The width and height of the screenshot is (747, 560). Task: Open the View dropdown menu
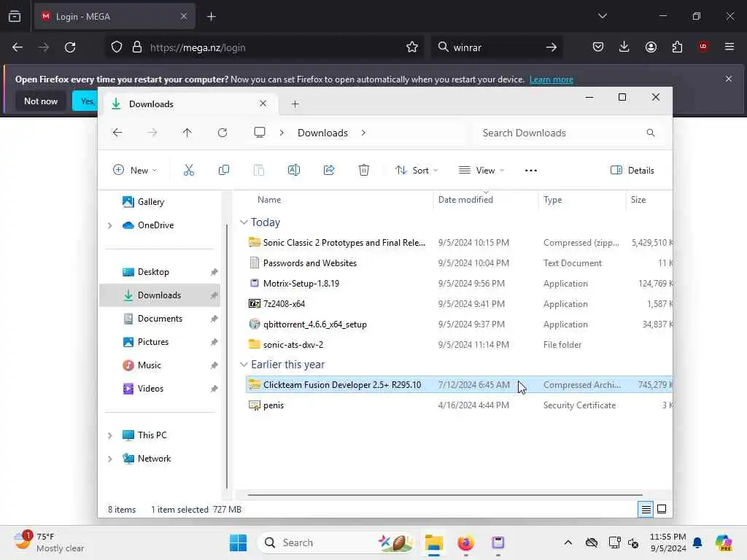(481, 170)
